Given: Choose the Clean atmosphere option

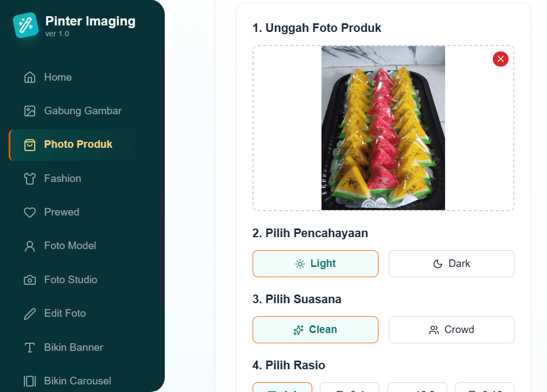Looking at the screenshot, I should pyautogui.click(x=316, y=330).
